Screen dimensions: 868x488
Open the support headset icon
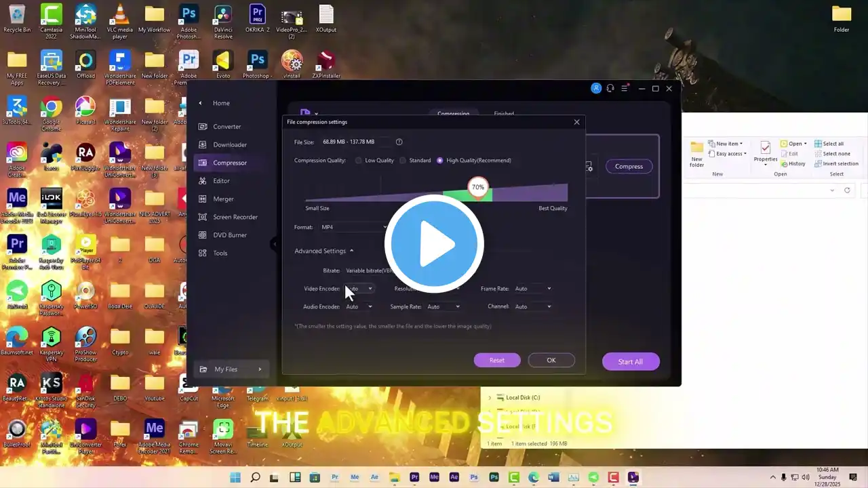pos(610,89)
